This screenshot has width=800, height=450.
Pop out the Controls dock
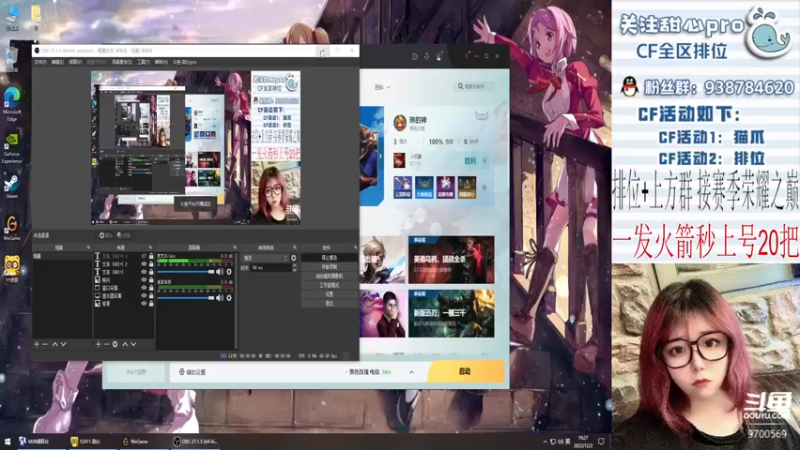click(355, 247)
